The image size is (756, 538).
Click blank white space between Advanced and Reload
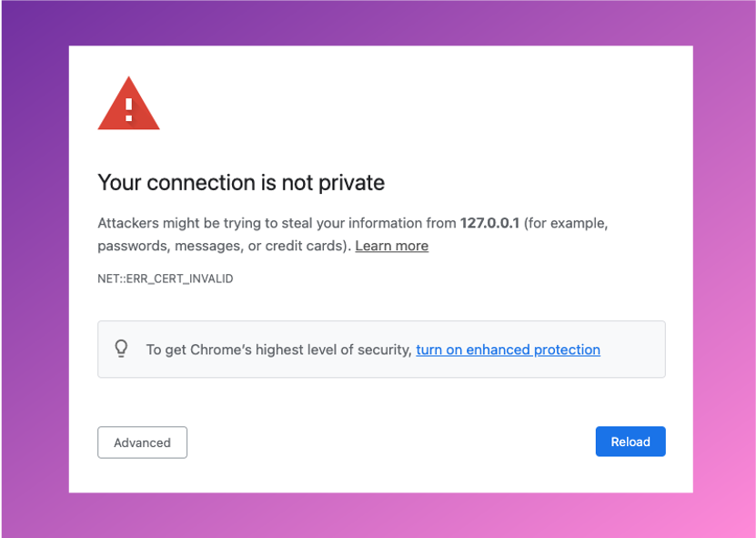click(x=390, y=442)
